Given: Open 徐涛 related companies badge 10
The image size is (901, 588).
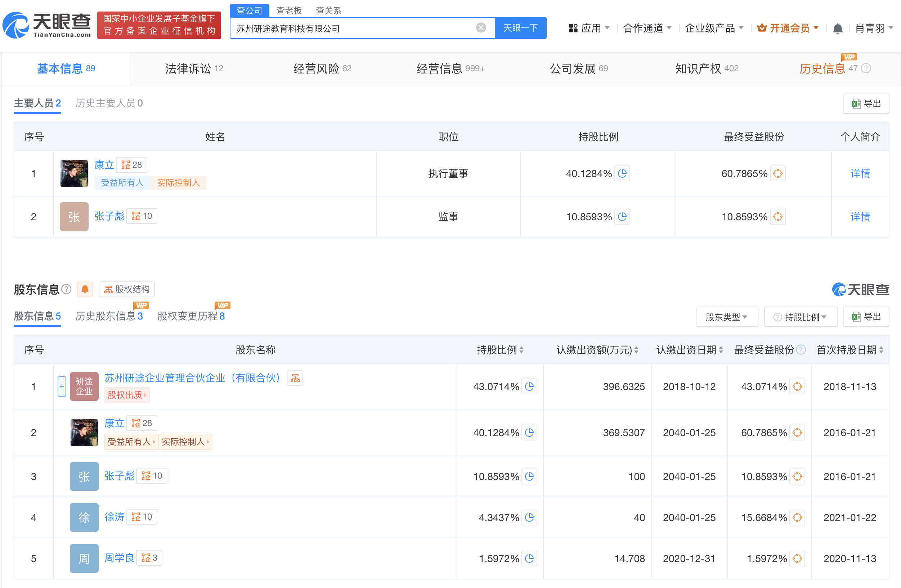Looking at the screenshot, I should 142,517.
